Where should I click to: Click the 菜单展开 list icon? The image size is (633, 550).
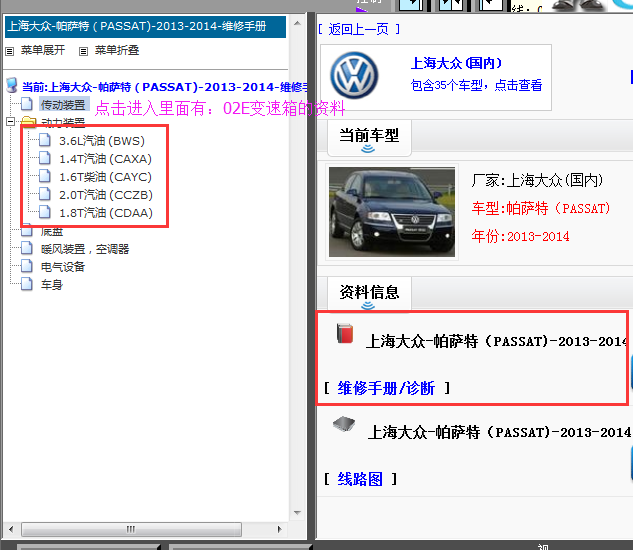pyautogui.click(x=10, y=51)
